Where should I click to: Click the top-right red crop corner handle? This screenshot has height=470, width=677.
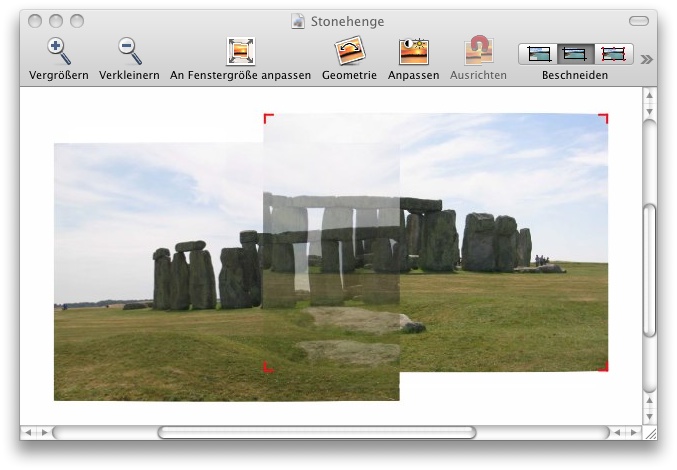point(603,118)
